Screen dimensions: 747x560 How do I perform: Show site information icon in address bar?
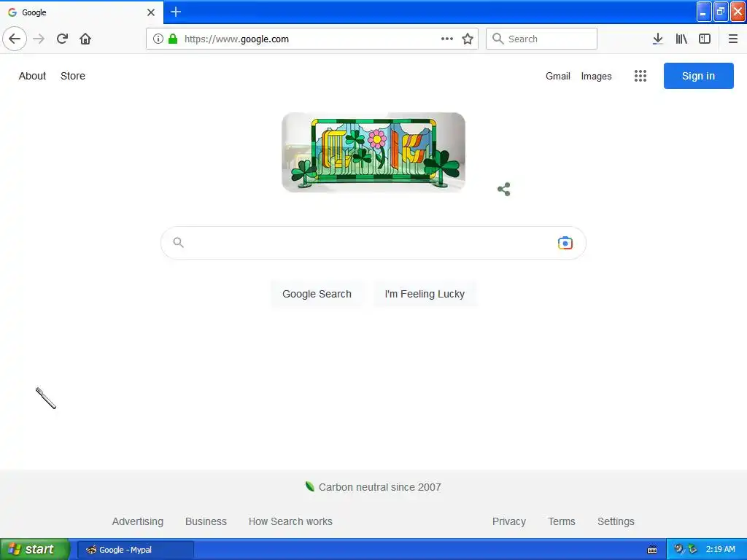tap(158, 39)
